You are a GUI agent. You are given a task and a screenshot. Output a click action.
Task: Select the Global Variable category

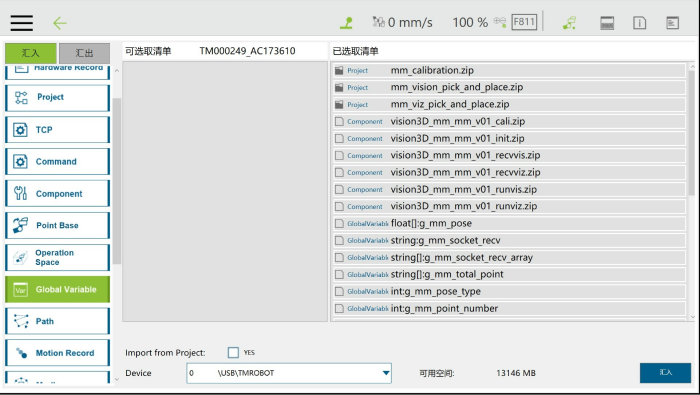[57, 289]
